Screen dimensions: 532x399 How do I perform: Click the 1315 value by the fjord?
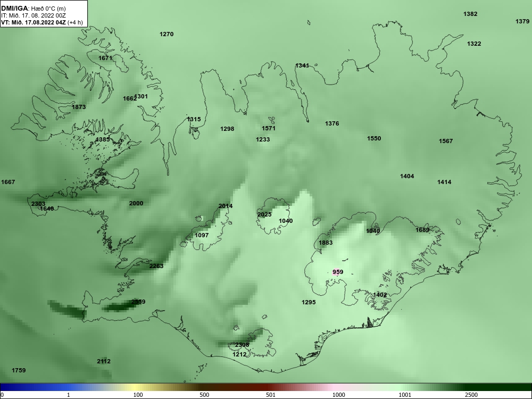pos(194,119)
